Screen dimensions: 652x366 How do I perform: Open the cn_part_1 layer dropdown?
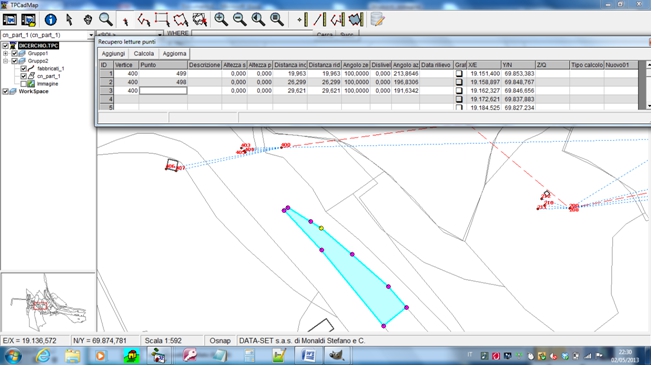[91, 35]
